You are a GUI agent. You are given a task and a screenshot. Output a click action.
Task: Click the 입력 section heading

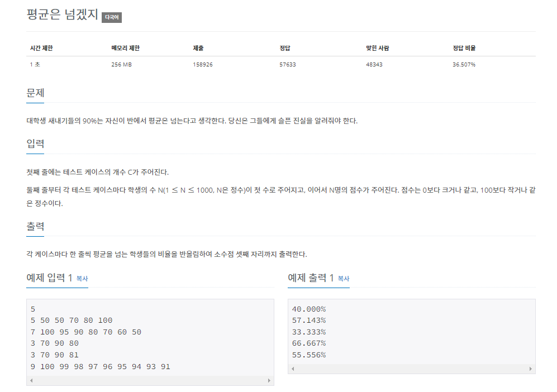pos(35,144)
